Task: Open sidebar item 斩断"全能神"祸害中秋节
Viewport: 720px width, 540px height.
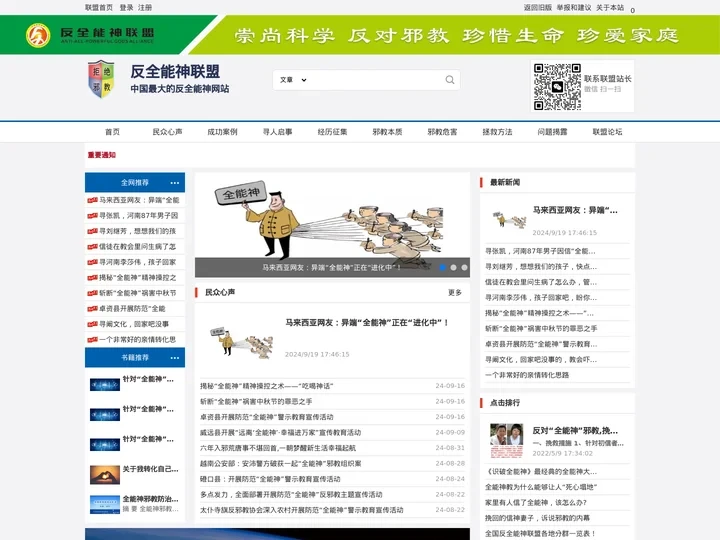Action: coord(138,293)
